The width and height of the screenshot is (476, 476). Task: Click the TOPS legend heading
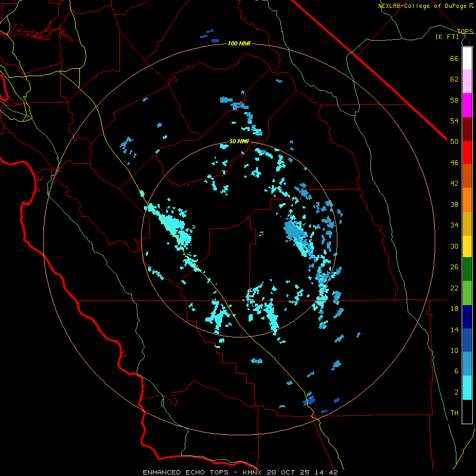[465, 31]
